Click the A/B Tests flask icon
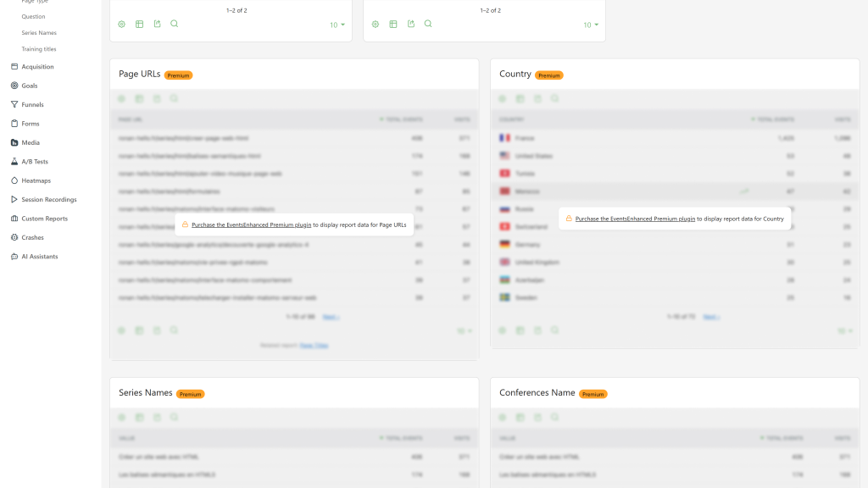 click(14, 162)
